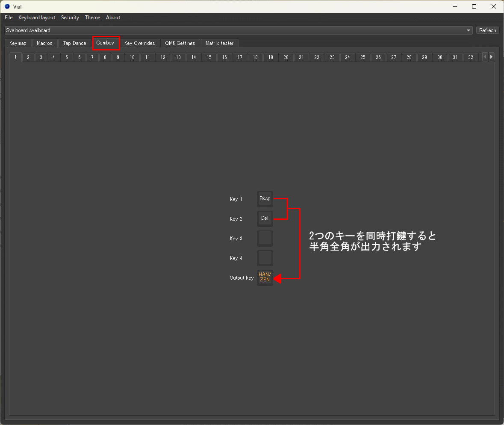This screenshot has height=425, width=504.
Task: Select combo tab 16
Action: point(225,57)
